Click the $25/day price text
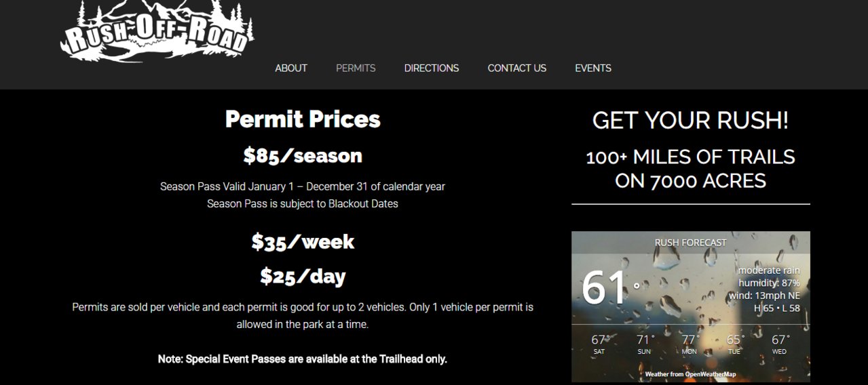868x385 pixels. tap(303, 277)
